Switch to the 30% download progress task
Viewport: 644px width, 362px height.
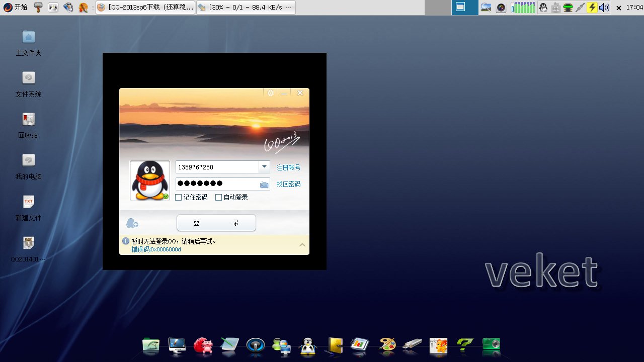coord(246,8)
